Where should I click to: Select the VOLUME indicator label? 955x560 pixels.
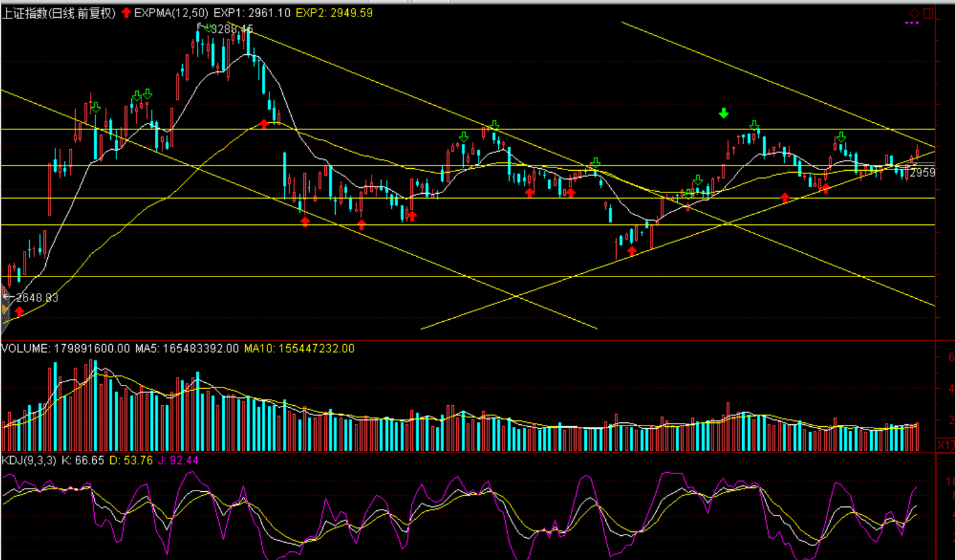click(x=25, y=348)
